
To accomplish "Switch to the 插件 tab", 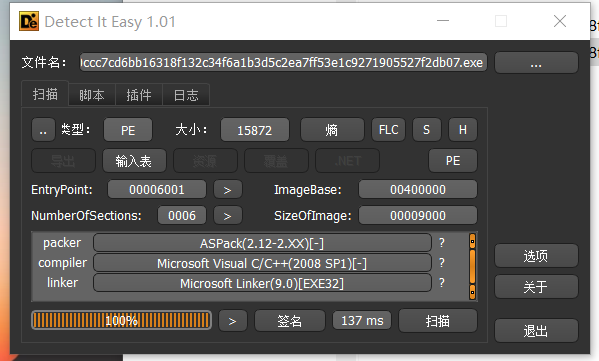I will tap(139, 95).
